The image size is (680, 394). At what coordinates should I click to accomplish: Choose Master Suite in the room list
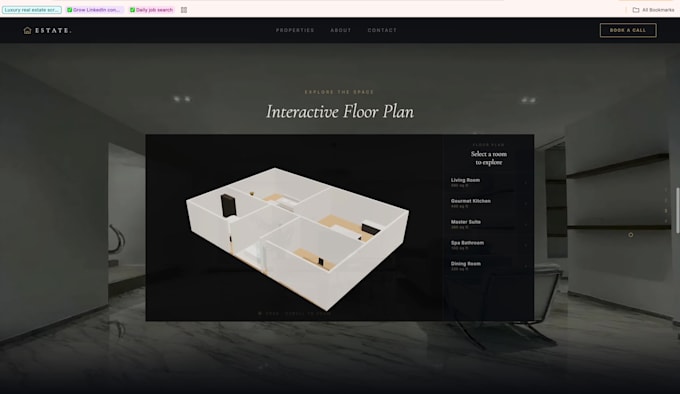pos(489,224)
